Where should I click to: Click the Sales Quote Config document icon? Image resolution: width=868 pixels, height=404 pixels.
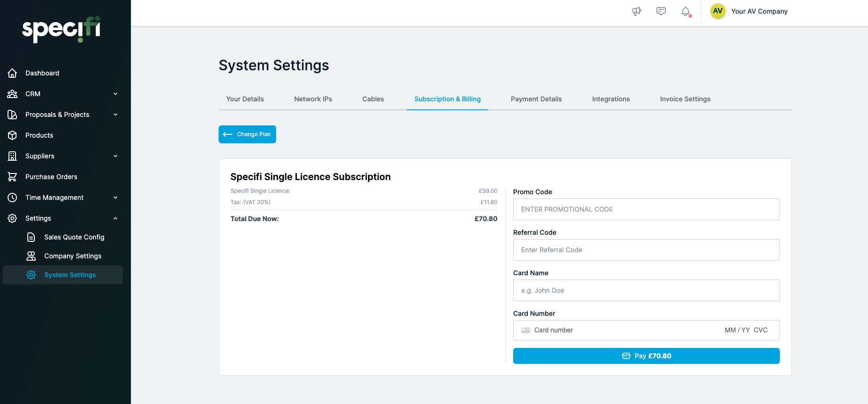tap(31, 237)
